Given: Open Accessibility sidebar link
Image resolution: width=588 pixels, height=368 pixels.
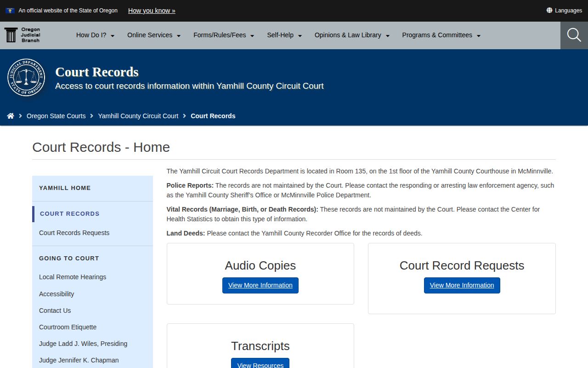Looking at the screenshot, I should tap(57, 294).
